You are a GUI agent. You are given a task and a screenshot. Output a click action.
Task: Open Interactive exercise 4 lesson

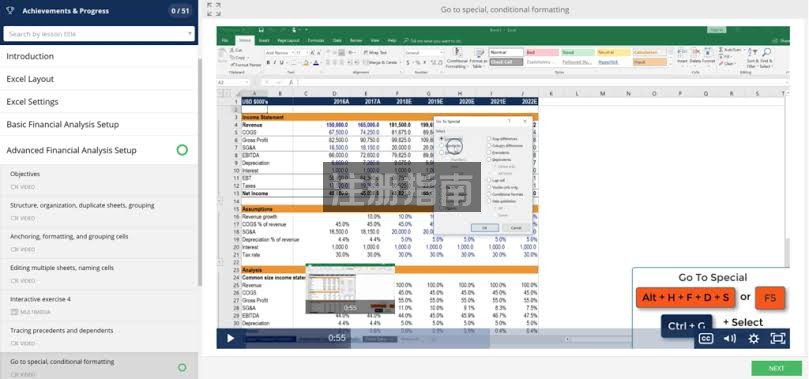(99, 305)
